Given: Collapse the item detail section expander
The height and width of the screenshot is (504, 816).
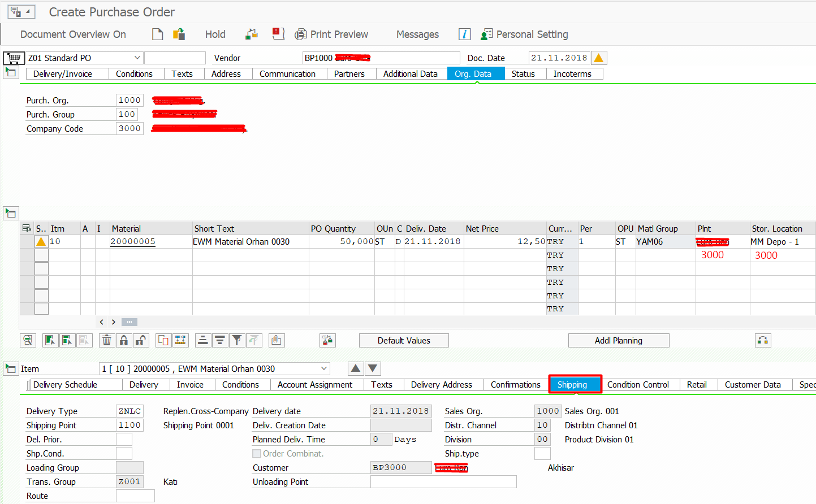Looking at the screenshot, I should click(11, 368).
